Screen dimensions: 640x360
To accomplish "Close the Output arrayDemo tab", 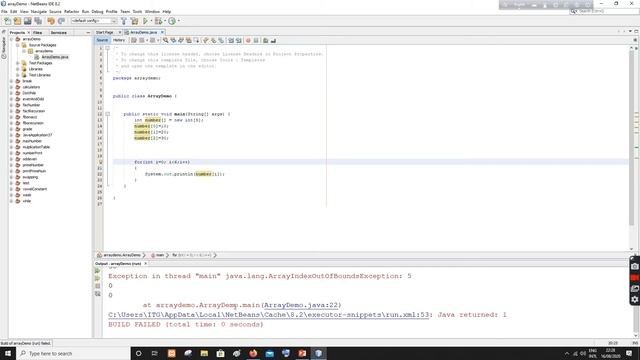I will click(145, 264).
